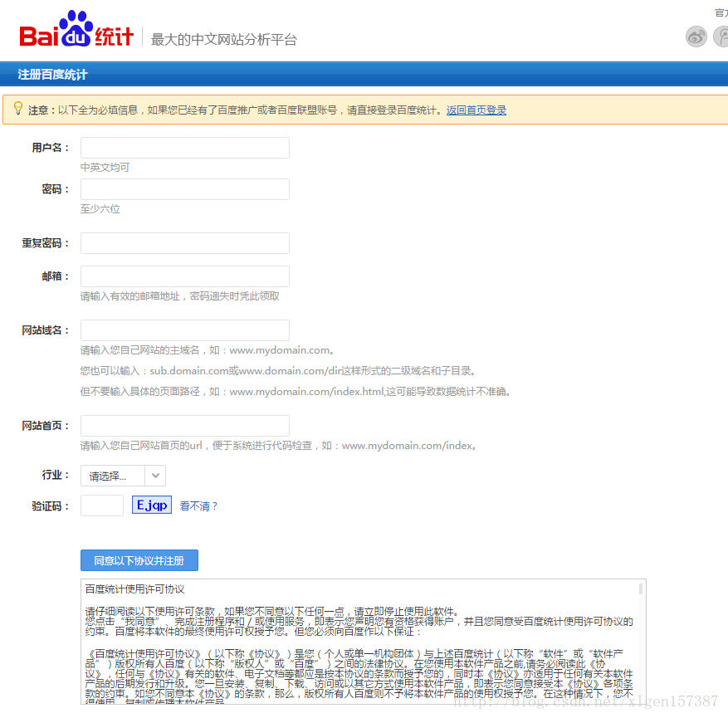Image resolution: width=728 pixels, height=718 pixels.
Task: Click 看不清? to refresh captcha
Action: coord(198,506)
